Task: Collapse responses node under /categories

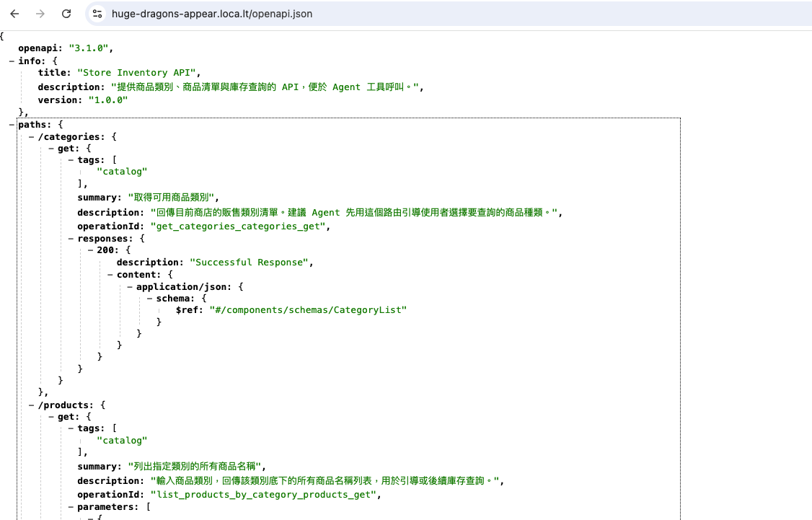Action: 71,237
